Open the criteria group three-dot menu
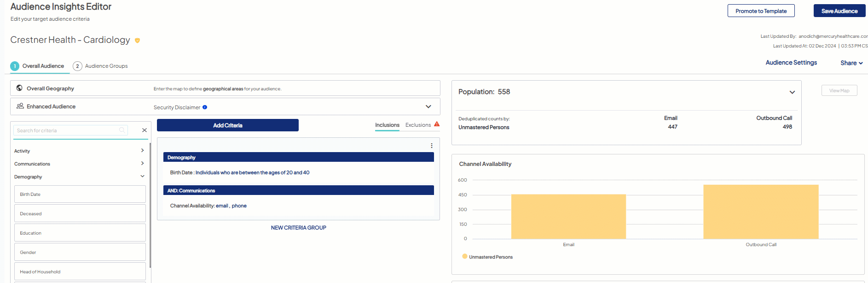868x283 pixels. [x=431, y=146]
